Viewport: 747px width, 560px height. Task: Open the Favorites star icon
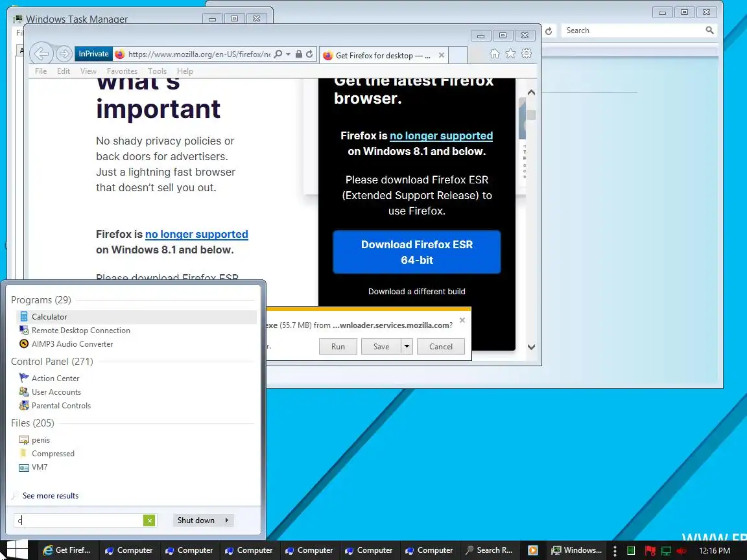(x=510, y=53)
